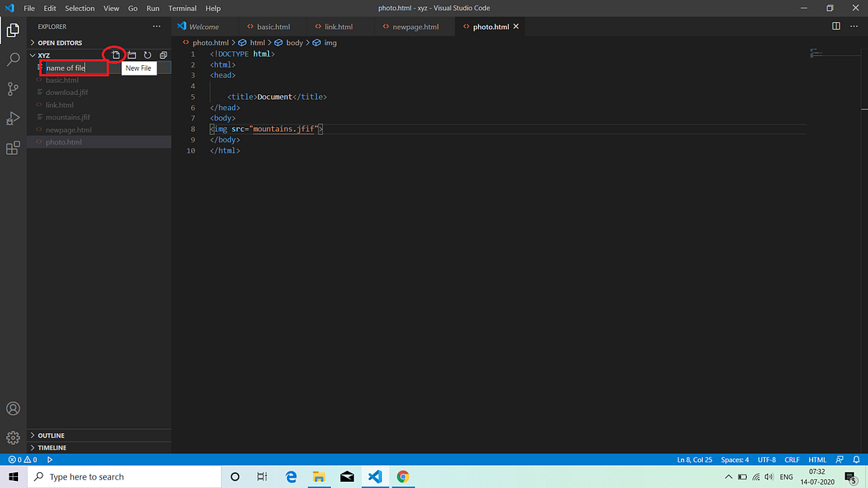This screenshot has width=868, height=488.
Task: Open the Run menu
Action: pos(153,9)
